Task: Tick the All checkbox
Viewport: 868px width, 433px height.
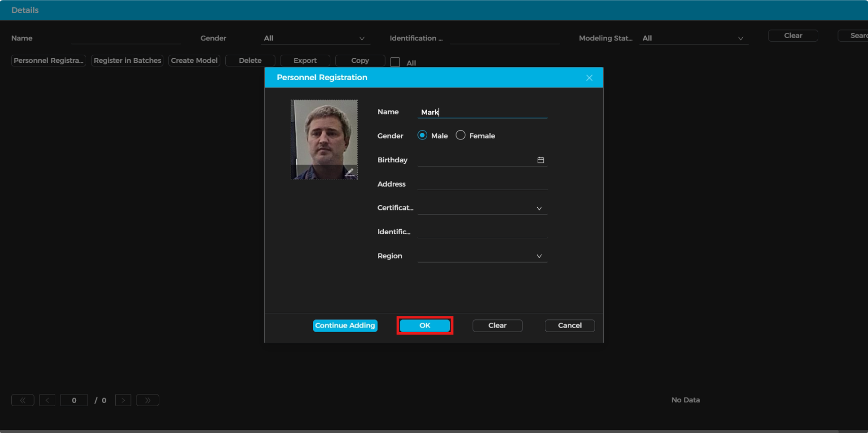Action: click(x=395, y=62)
